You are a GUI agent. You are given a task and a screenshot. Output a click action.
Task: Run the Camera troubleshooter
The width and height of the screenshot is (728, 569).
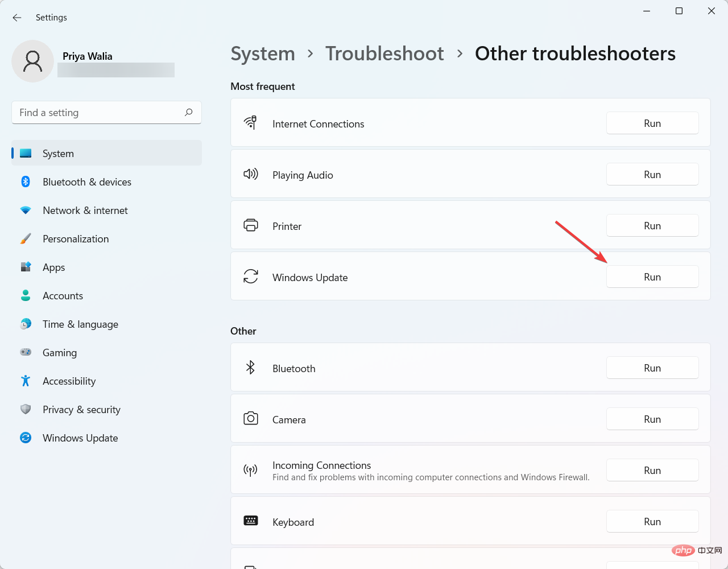(x=652, y=419)
